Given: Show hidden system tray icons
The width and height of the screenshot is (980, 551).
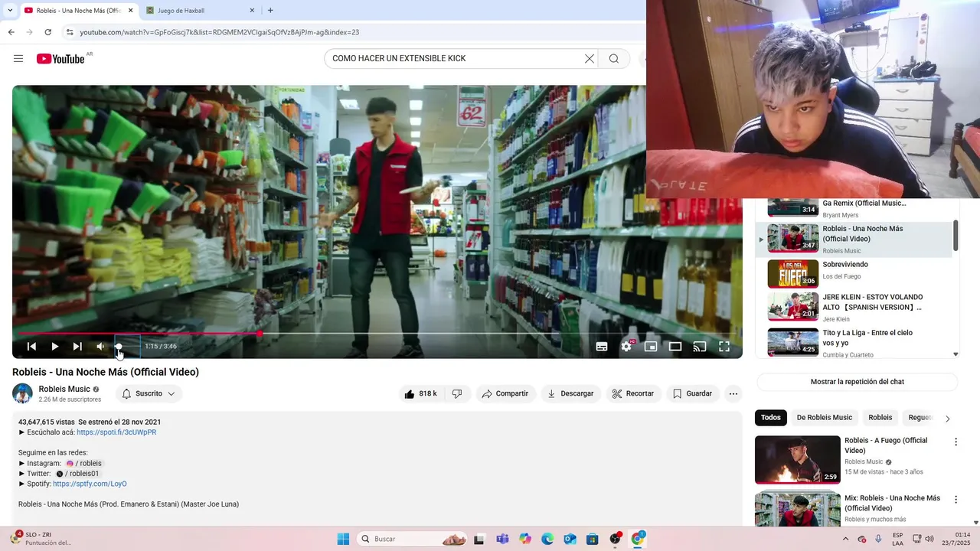Looking at the screenshot, I should (x=845, y=539).
